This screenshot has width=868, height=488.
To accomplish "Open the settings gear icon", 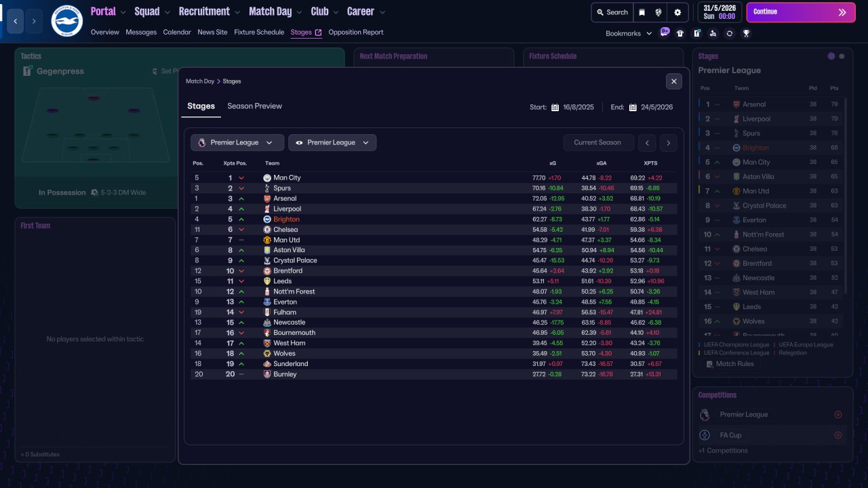I will [x=677, y=12].
